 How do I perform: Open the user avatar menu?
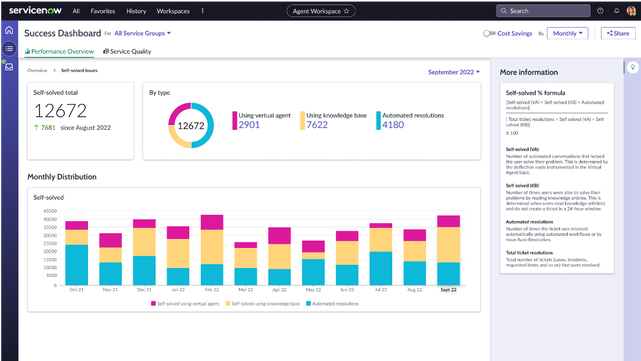pos(631,11)
